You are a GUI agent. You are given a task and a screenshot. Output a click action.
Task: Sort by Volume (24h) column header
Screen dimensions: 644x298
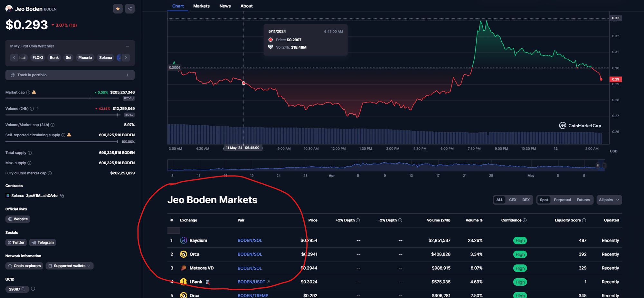pos(439,220)
